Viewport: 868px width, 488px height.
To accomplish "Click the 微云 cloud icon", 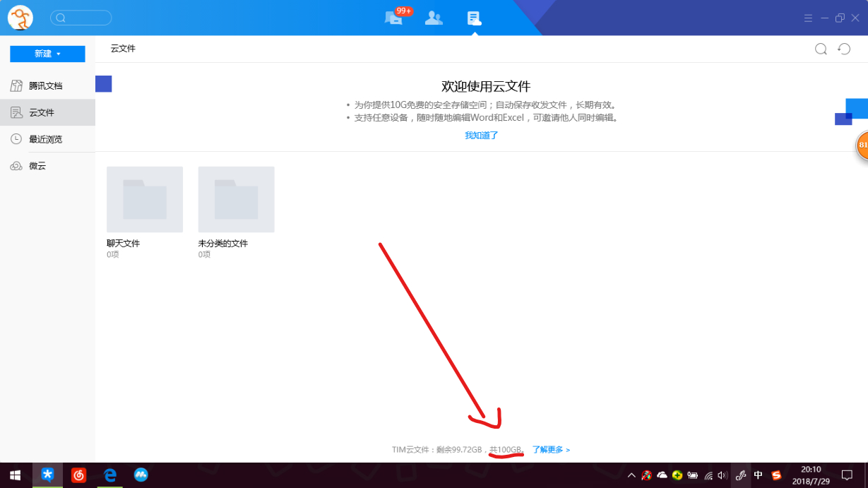I will pyautogui.click(x=16, y=166).
